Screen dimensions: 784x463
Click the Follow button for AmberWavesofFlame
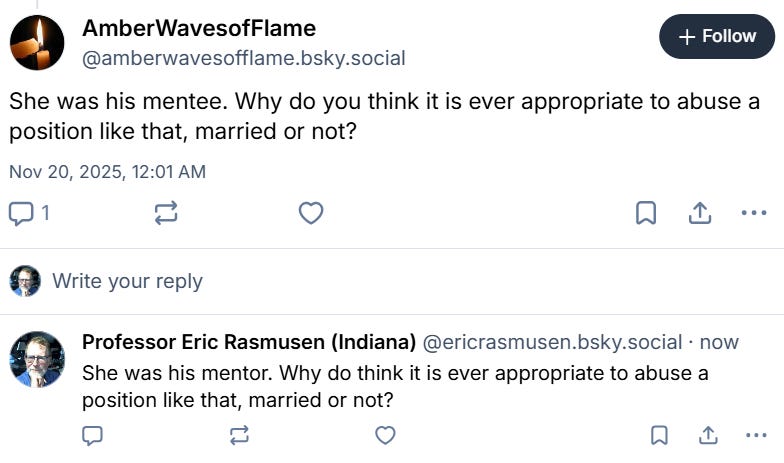717,37
